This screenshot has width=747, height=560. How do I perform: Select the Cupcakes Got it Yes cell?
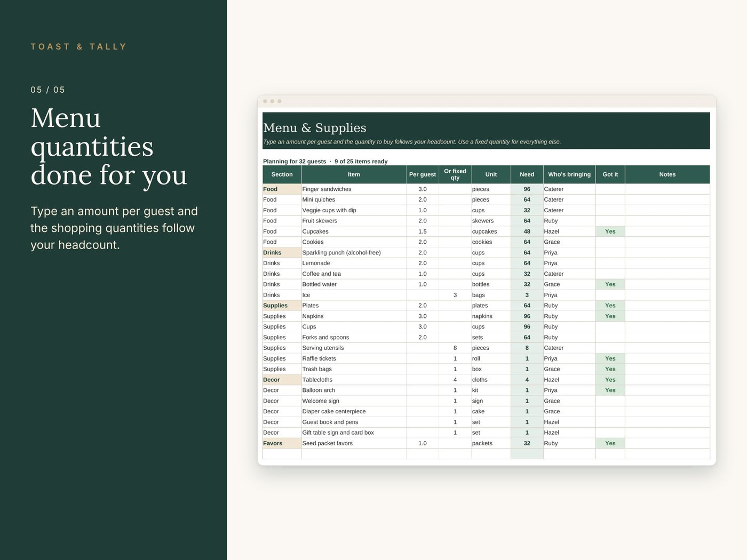(x=610, y=231)
